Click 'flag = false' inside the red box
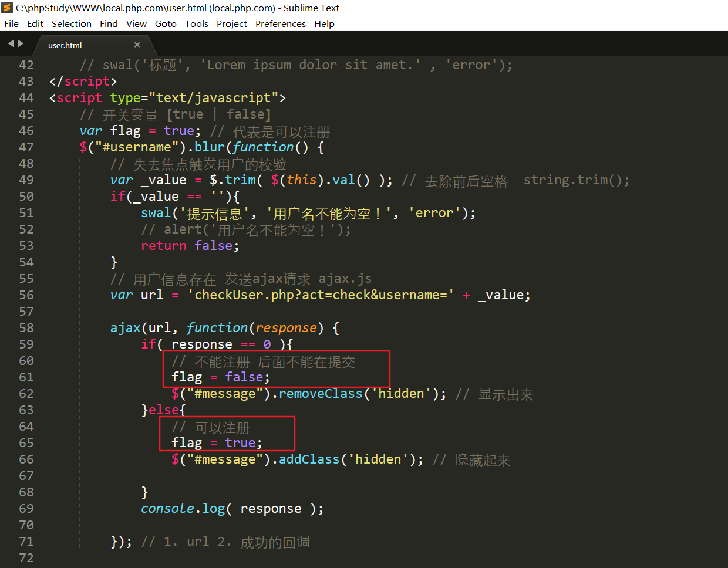 [x=220, y=377]
